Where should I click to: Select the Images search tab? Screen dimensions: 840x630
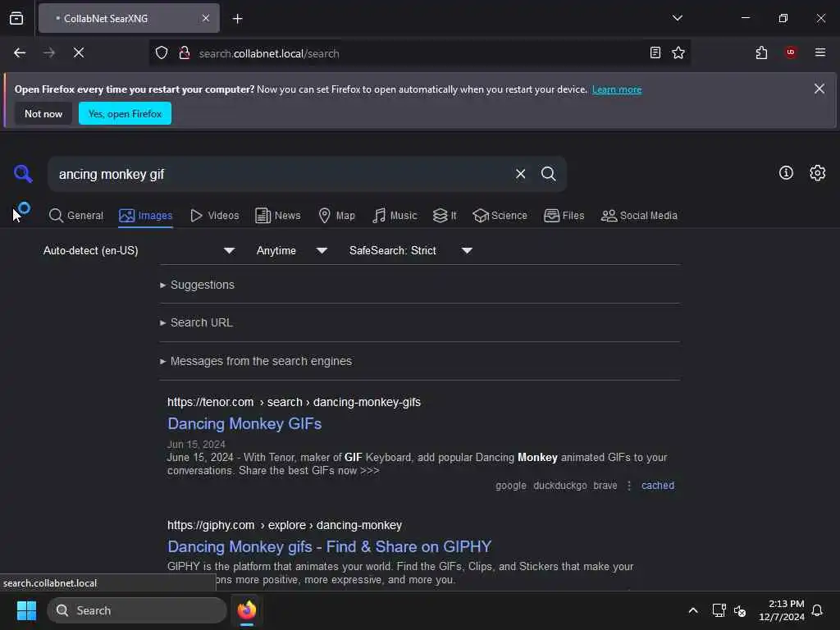[x=145, y=216]
